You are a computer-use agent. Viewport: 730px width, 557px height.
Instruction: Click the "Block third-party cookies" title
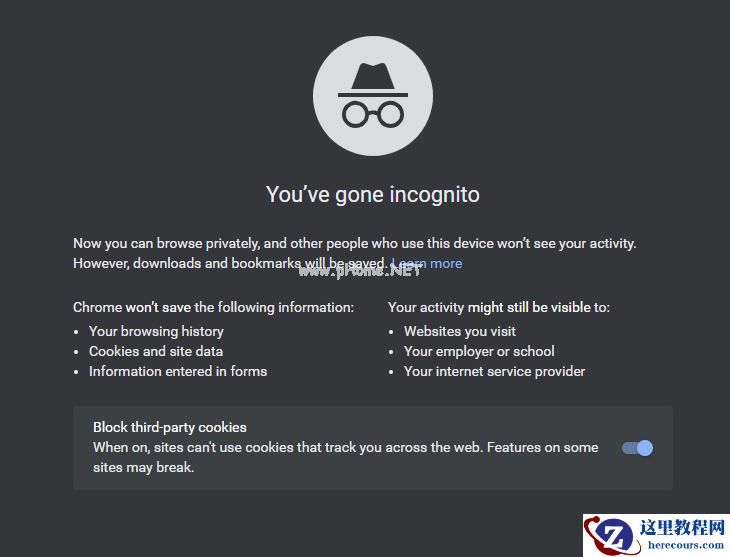coord(170,427)
